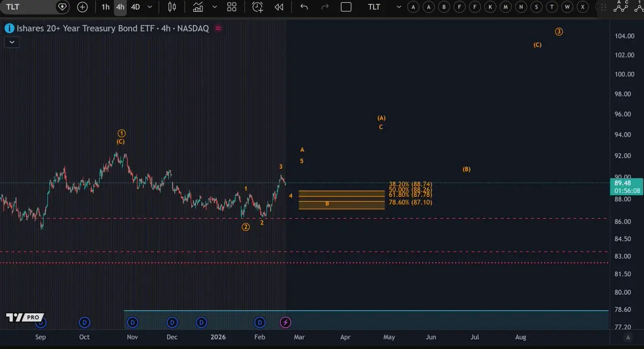Click the 2026 label on time axis

click(x=218, y=337)
